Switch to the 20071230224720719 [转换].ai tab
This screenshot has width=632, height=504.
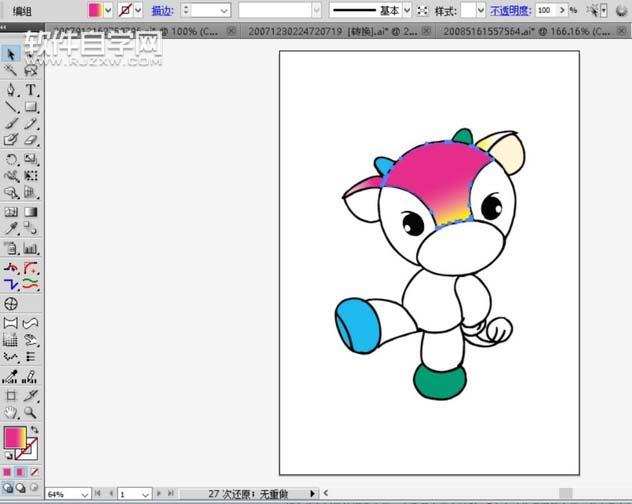[x=329, y=31]
